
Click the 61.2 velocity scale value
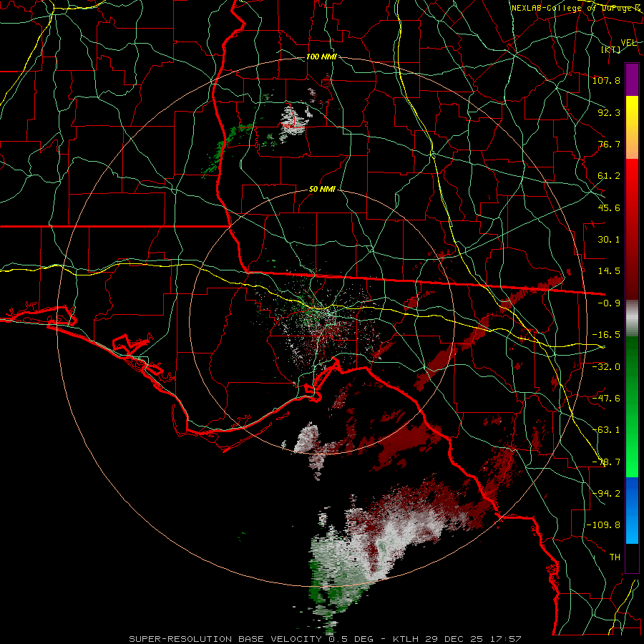[x=609, y=176]
